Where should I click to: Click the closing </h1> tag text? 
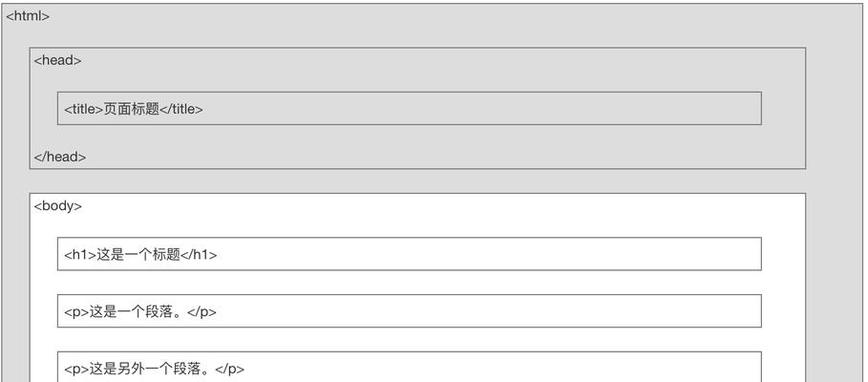point(199,255)
